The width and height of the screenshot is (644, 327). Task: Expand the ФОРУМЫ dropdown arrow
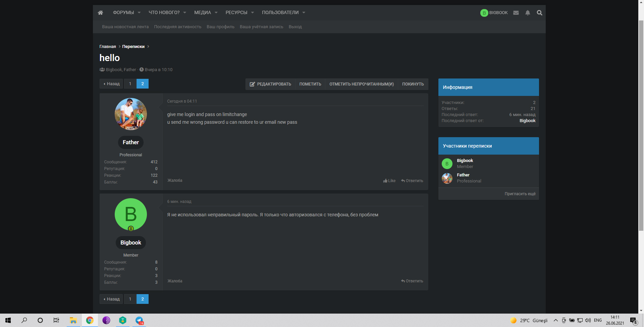(139, 13)
